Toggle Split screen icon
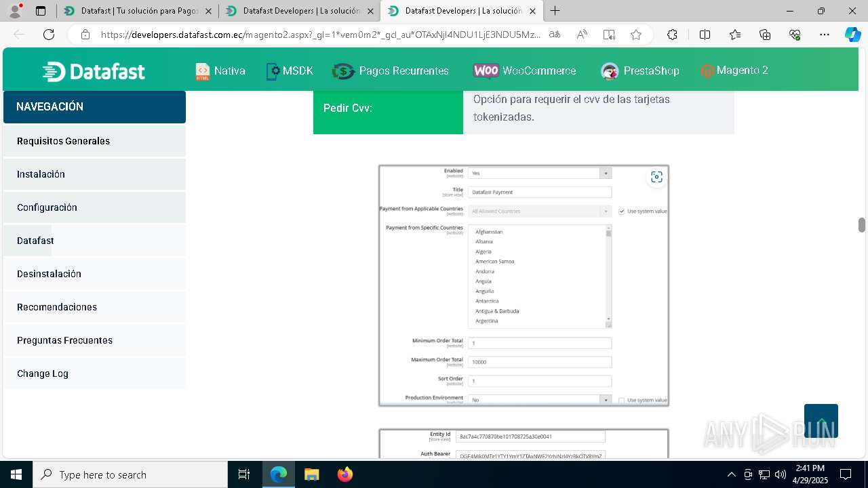This screenshot has width=868, height=488. tap(705, 35)
